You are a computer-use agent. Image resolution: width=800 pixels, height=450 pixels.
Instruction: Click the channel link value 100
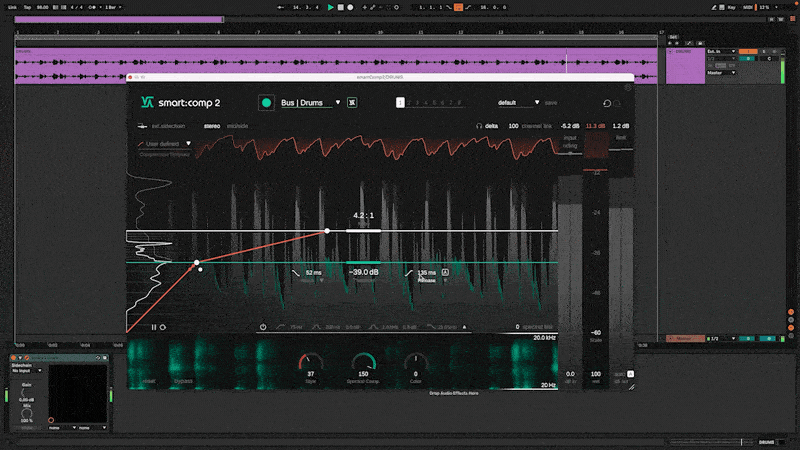513,126
